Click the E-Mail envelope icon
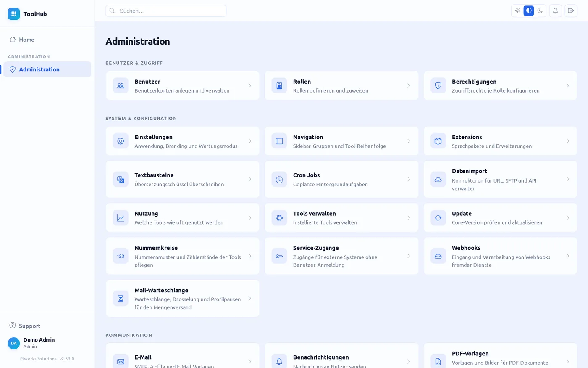The width and height of the screenshot is (588, 368). pos(121,361)
